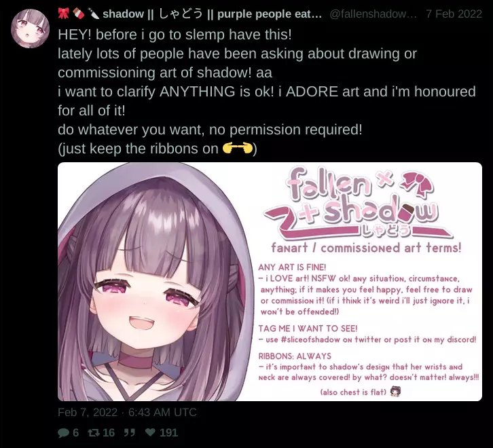Image resolution: width=493 pixels, height=448 pixels.
Task: Click the retweet arrows icon
Action: point(94,433)
